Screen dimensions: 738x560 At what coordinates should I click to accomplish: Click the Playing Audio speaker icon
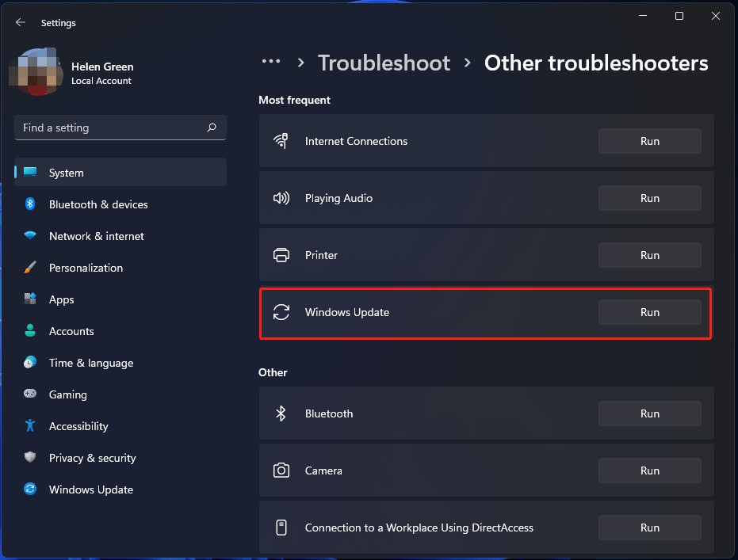pyautogui.click(x=281, y=198)
